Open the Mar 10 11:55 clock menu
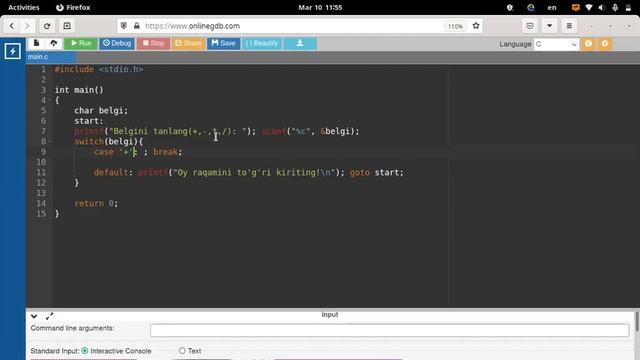Image resolution: width=640 pixels, height=360 pixels. [x=320, y=7]
